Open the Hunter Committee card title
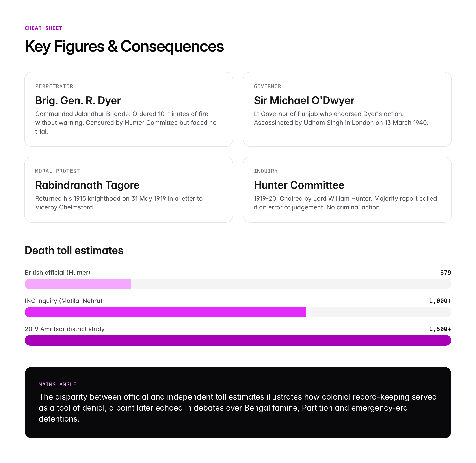Image resolution: width=476 pixels, height=463 pixels. pyautogui.click(x=299, y=185)
